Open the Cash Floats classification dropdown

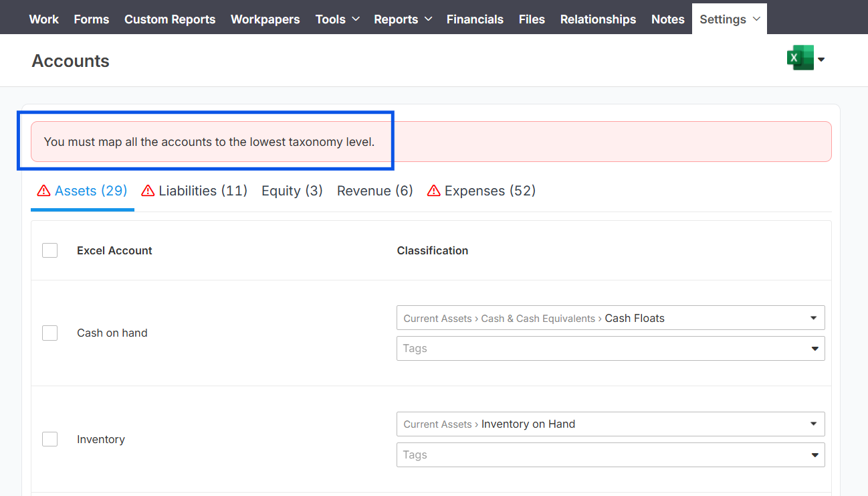611,318
